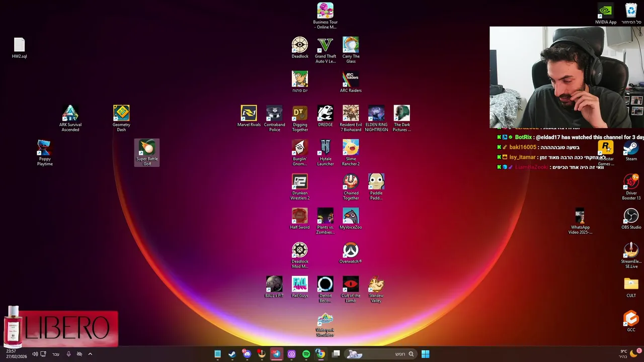The image size is (644, 362).
Task: Launch Overwatch desktop shortcut
Action: [x=351, y=253]
